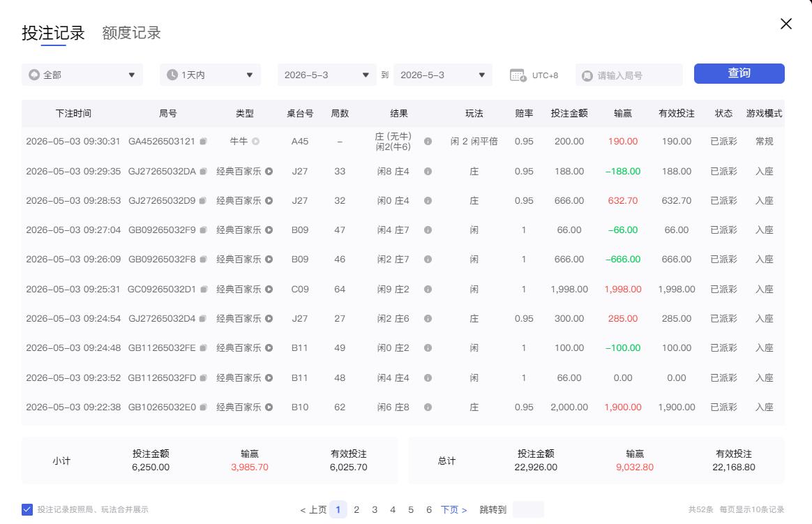Copy round number GB09265032F9

204,230
